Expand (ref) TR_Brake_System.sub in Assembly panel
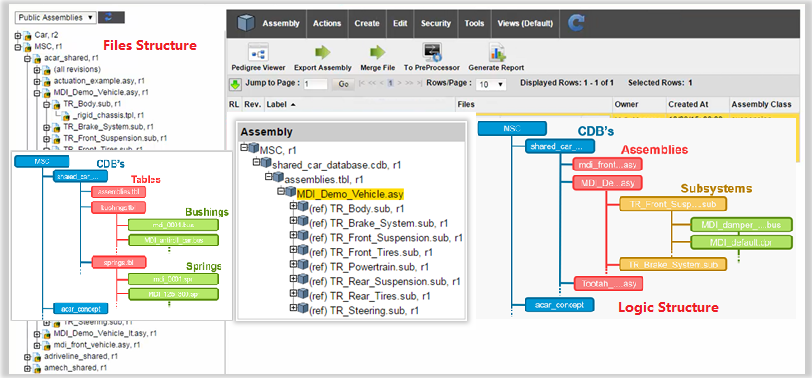Screen dimensions: 812x378 click(294, 221)
